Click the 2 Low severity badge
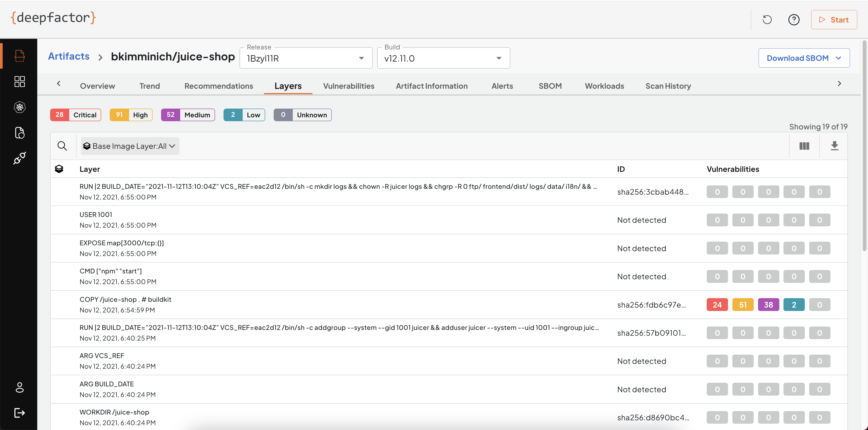 (x=244, y=115)
